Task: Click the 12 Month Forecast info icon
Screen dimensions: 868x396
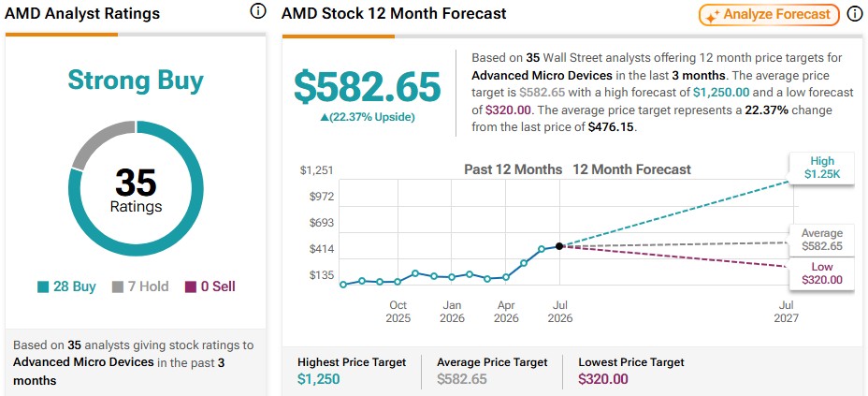Action: click(855, 14)
